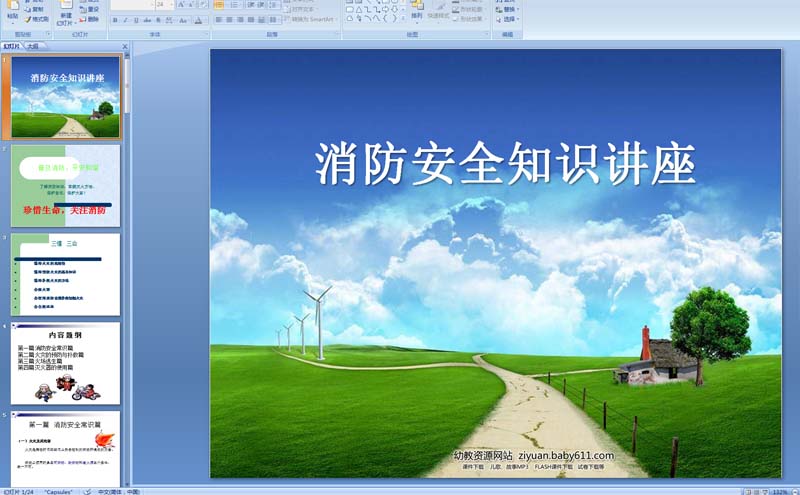
Task: Open the Columns menu
Action: pyautogui.click(x=274, y=19)
